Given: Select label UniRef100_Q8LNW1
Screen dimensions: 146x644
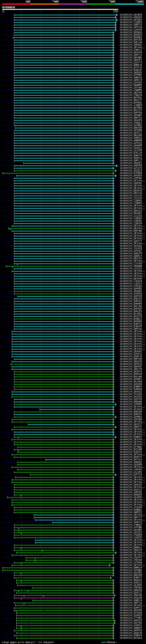Looking at the screenshot, I should [x=131, y=58].
